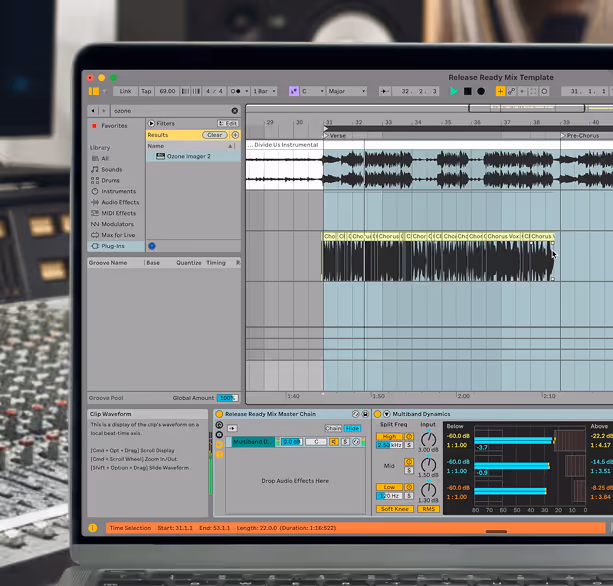Image resolution: width=613 pixels, height=586 pixels.
Task: Click the auto-select arrow icon in chain list
Action: pyautogui.click(x=232, y=428)
